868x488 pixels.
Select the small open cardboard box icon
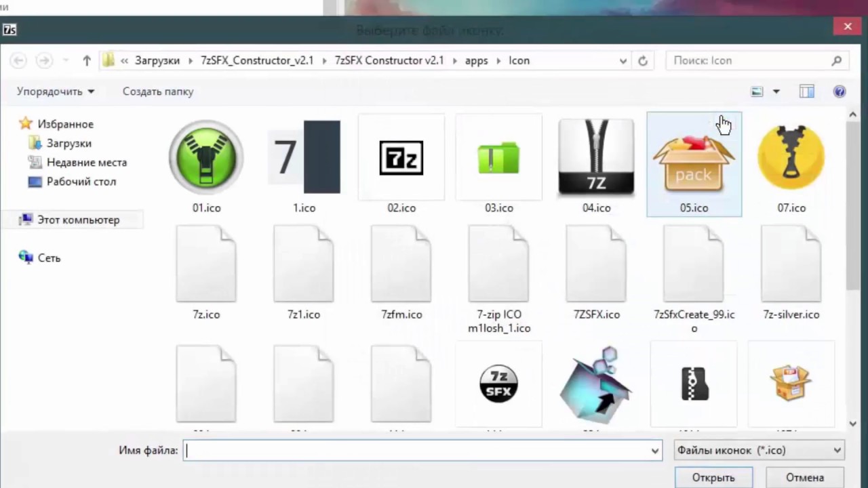(791, 384)
